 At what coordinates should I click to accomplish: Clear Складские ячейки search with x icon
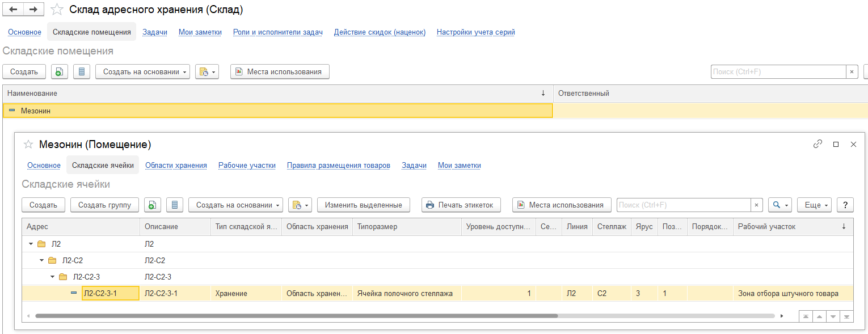(756, 205)
